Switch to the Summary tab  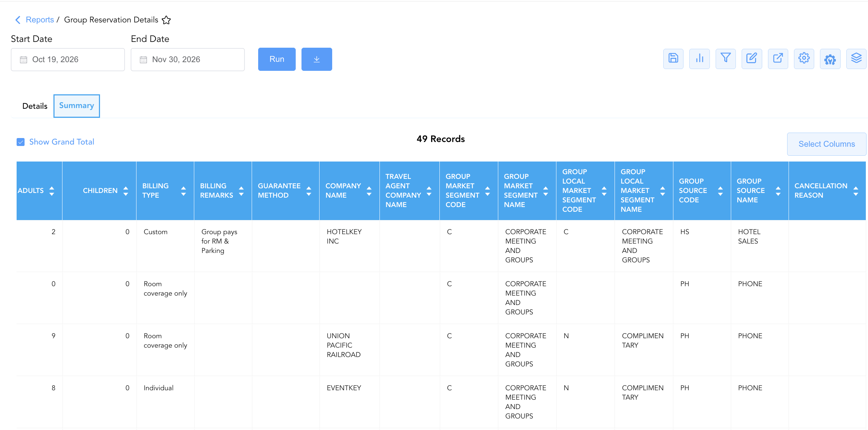(x=77, y=106)
